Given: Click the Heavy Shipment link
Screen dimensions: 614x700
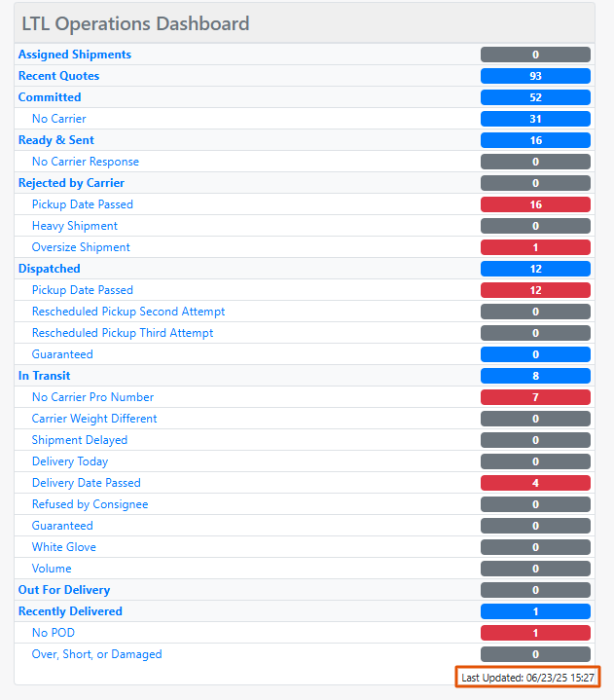Looking at the screenshot, I should tap(75, 226).
